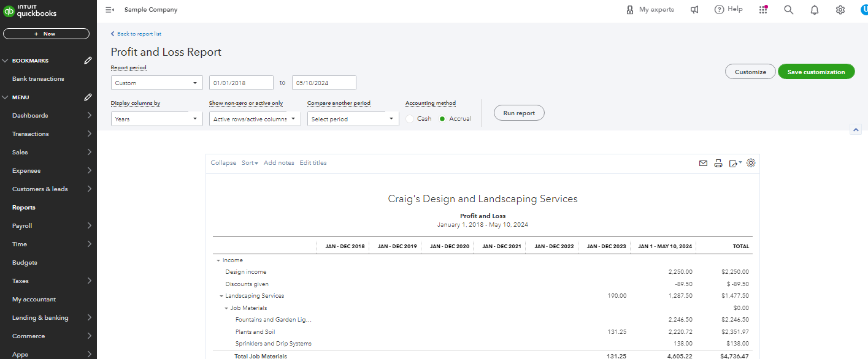Click Save customization button
The image size is (868, 359).
pyautogui.click(x=816, y=72)
